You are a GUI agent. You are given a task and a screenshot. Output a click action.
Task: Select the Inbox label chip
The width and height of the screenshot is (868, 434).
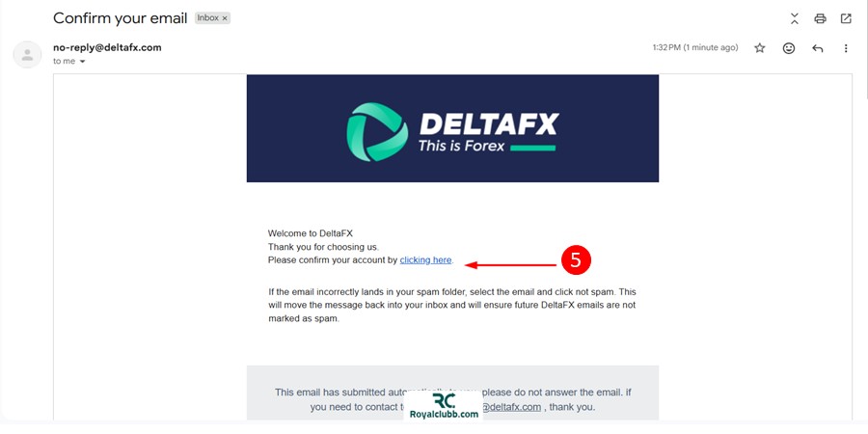click(212, 18)
